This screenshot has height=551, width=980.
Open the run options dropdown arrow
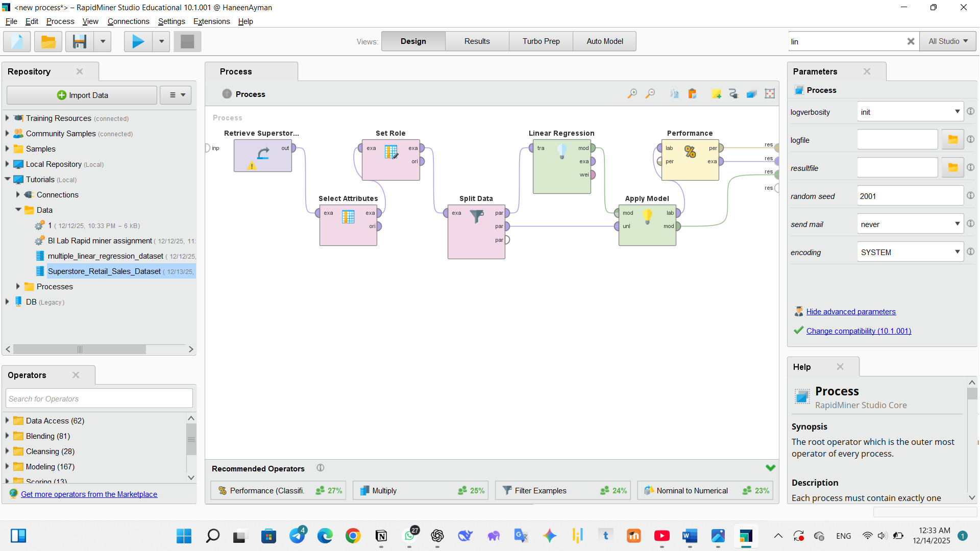tap(161, 41)
